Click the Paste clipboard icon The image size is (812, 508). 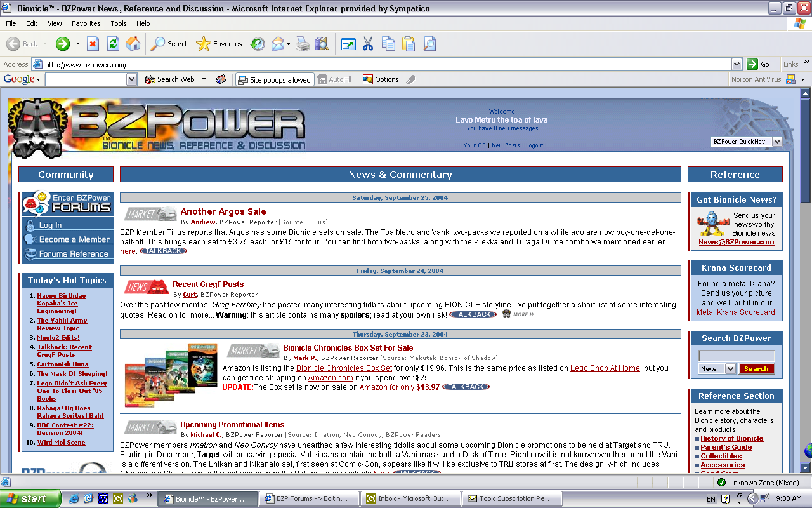[x=409, y=44]
